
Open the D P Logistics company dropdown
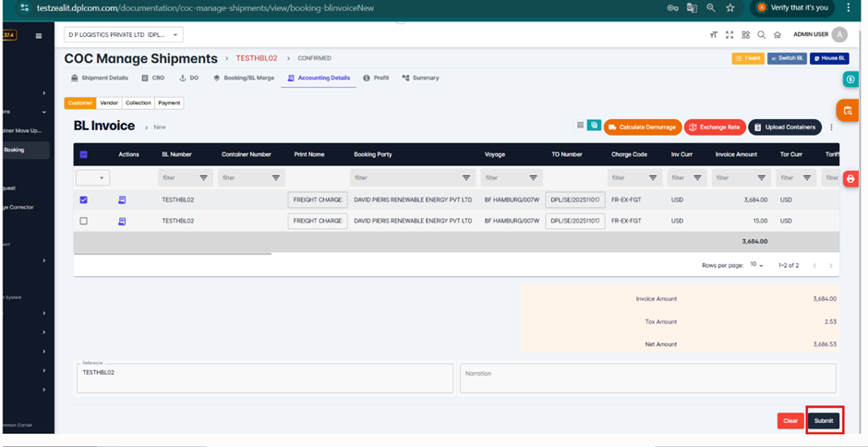pos(124,35)
